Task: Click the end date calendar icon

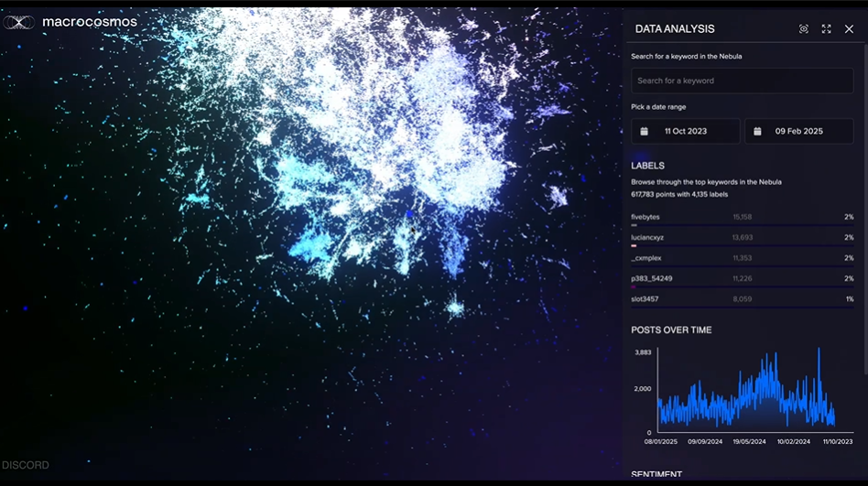Action: coord(757,132)
